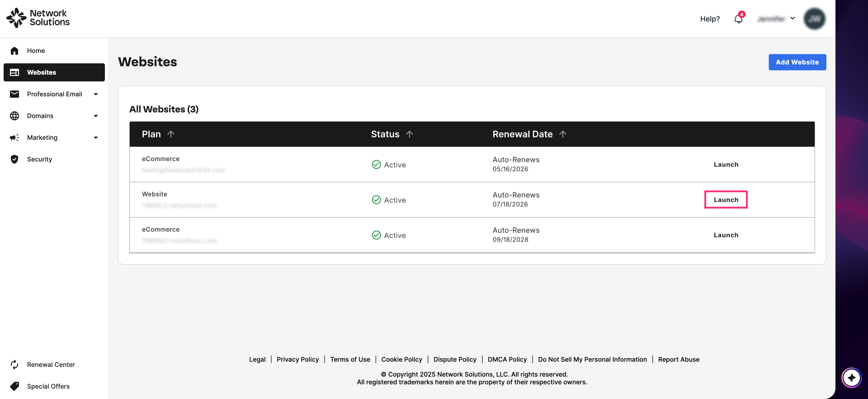Open the Privacy Policy footer link
This screenshot has width=868, height=399.
click(x=298, y=359)
